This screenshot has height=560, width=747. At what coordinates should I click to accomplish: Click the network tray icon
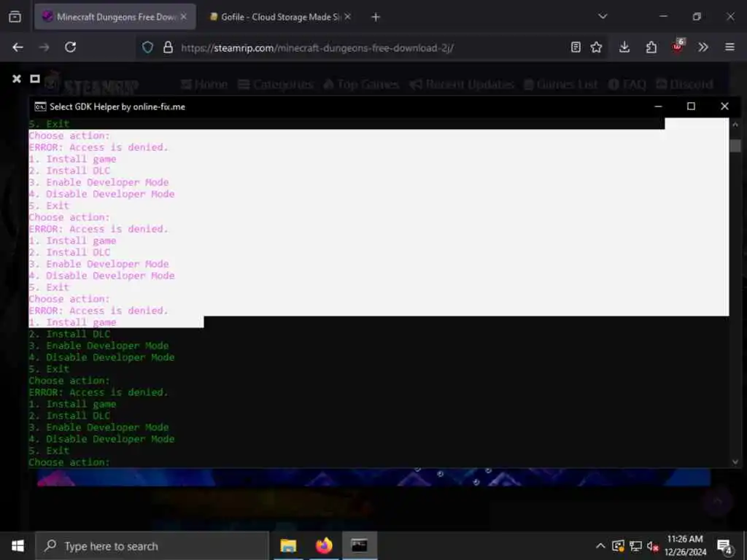point(635,545)
